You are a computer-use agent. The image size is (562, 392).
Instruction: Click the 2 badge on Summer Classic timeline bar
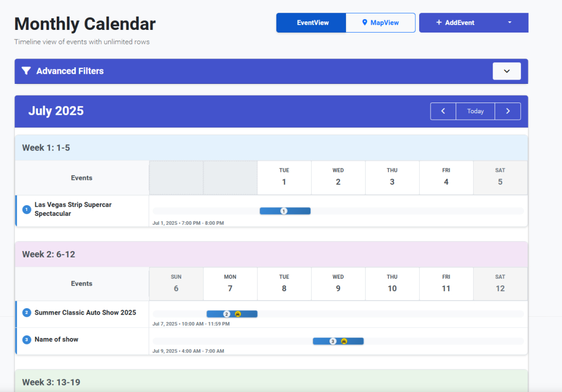(x=226, y=314)
